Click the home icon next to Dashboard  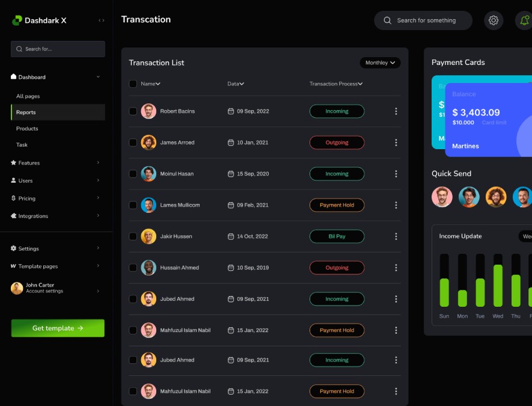[14, 76]
